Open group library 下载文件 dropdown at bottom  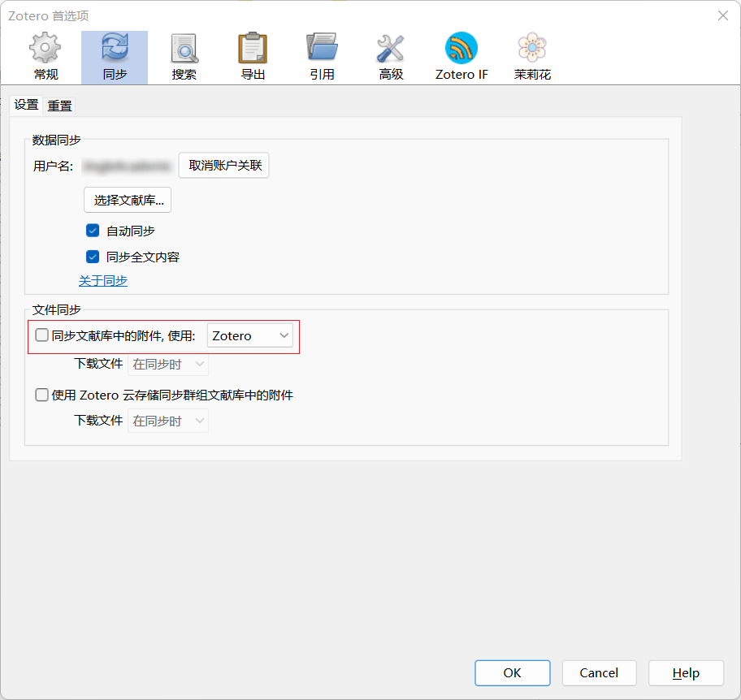click(167, 421)
